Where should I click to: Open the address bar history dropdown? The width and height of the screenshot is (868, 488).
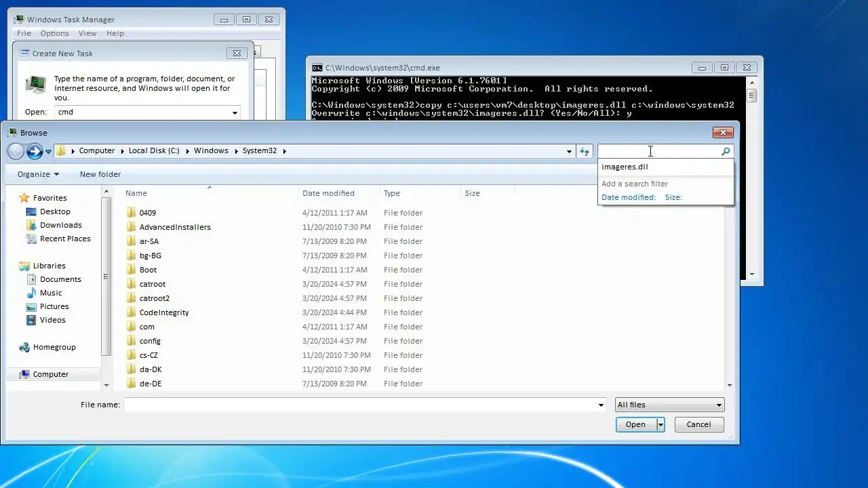click(x=569, y=151)
